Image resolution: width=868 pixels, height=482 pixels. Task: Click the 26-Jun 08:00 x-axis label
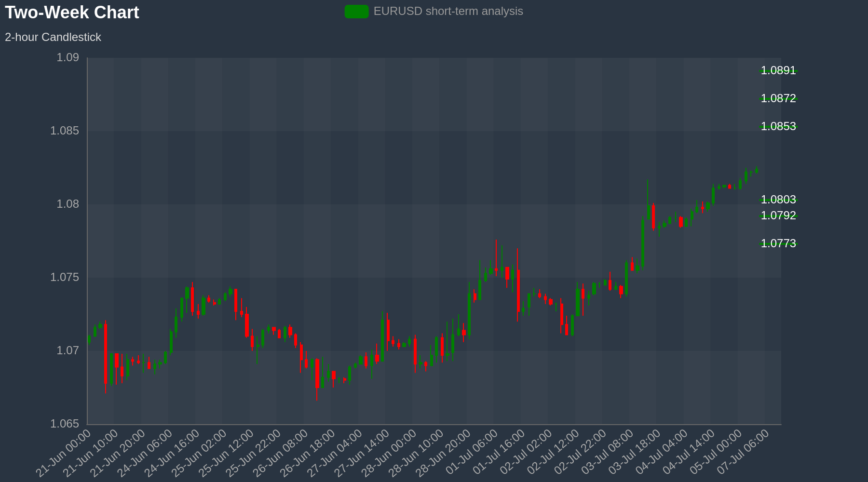point(281,454)
